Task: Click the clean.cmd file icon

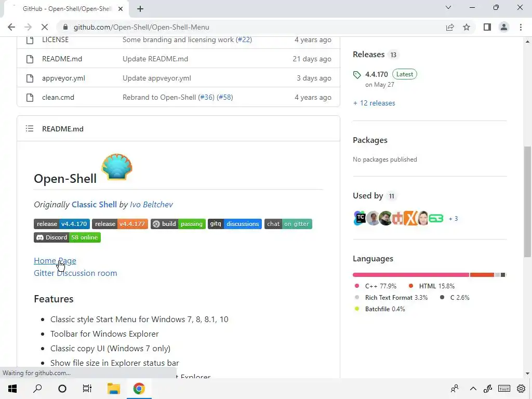Action: pyautogui.click(x=30, y=98)
